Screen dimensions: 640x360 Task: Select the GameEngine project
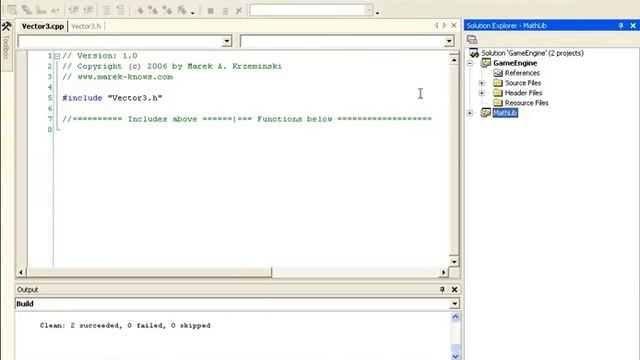515,63
